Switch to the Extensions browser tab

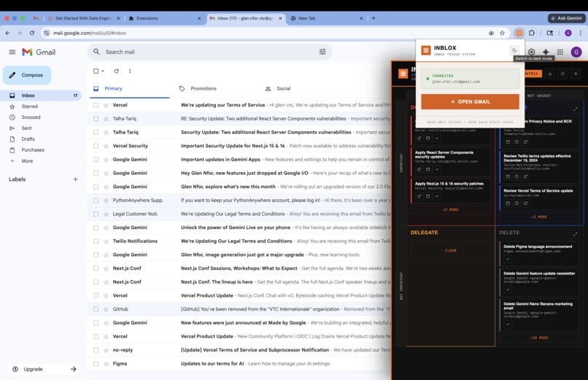pyautogui.click(x=165, y=18)
